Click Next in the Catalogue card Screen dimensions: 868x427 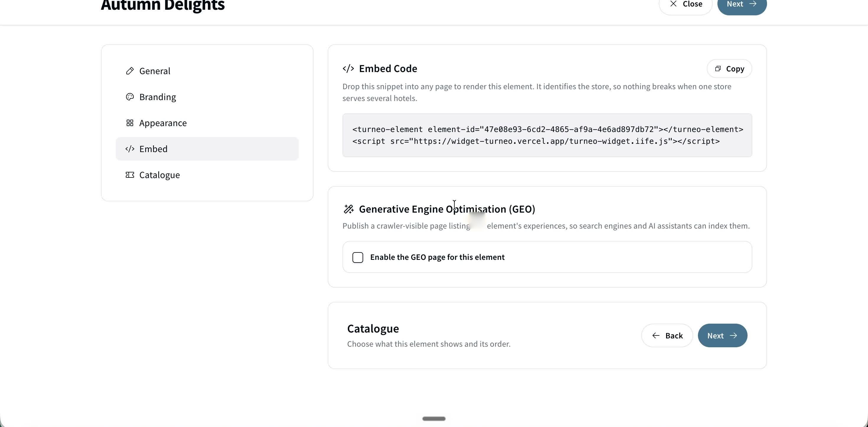click(722, 335)
